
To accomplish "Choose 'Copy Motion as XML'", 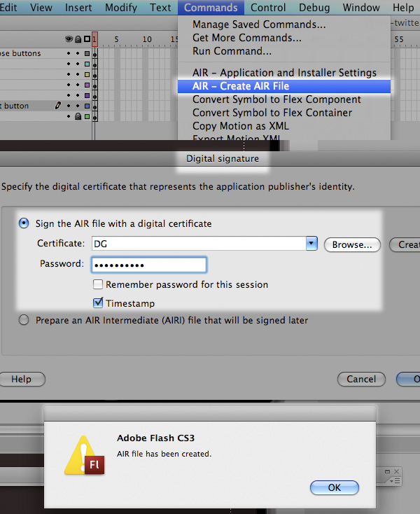I will (284, 126).
